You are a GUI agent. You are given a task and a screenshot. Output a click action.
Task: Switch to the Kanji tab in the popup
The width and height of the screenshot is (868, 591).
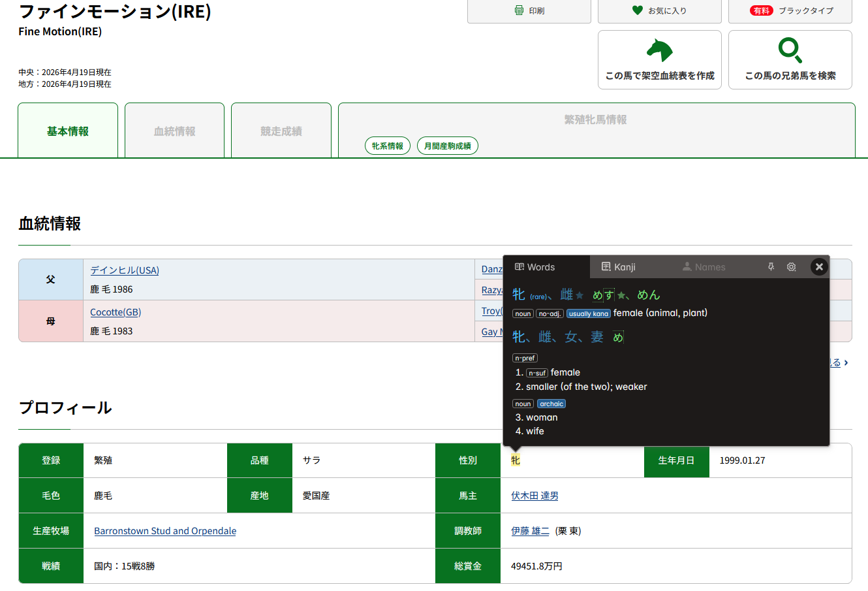pyautogui.click(x=618, y=266)
